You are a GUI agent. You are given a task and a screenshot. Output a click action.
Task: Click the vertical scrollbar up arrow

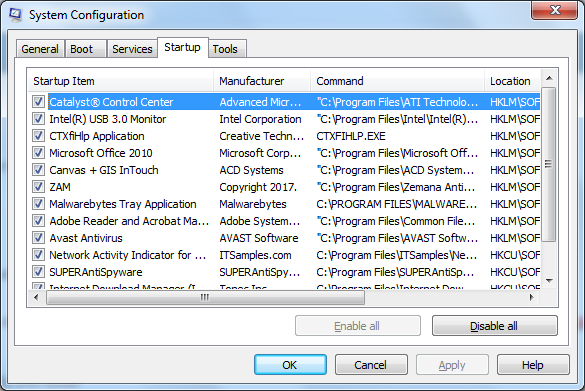click(549, 78)
